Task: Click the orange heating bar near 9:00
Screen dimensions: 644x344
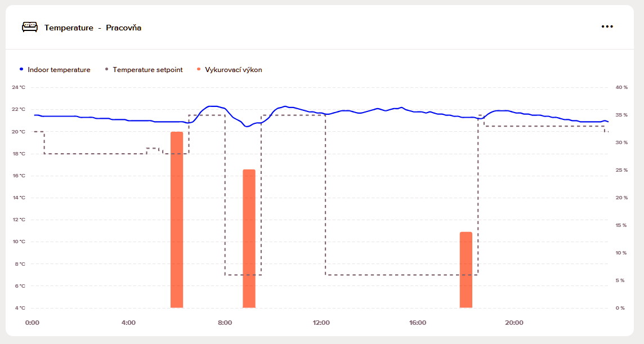Action: point(249,239)
